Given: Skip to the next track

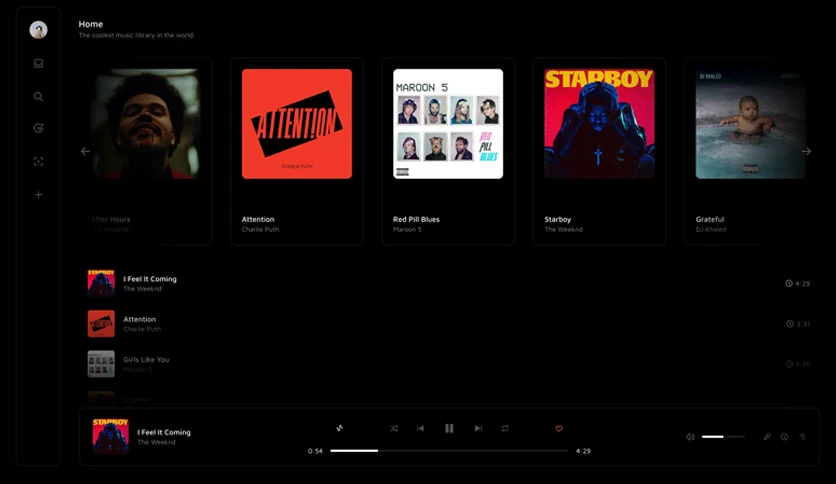Looking at the screenshot, I should click(x=478, y=428).
